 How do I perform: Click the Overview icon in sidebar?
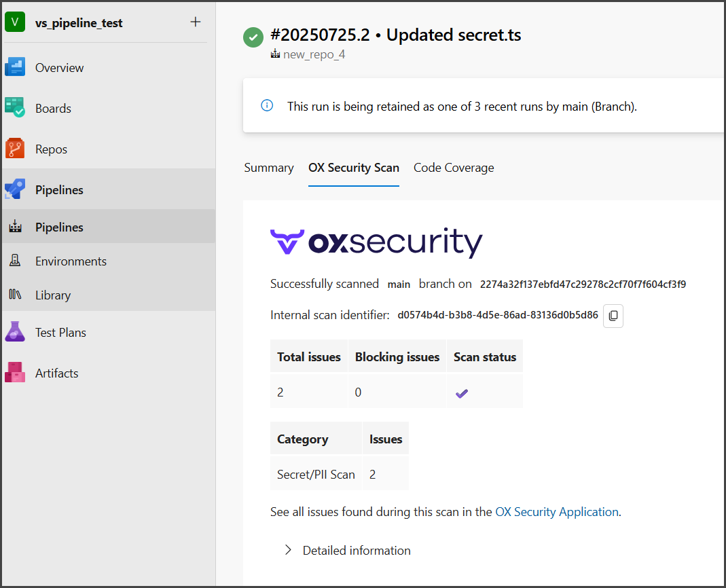click(15, 67)
